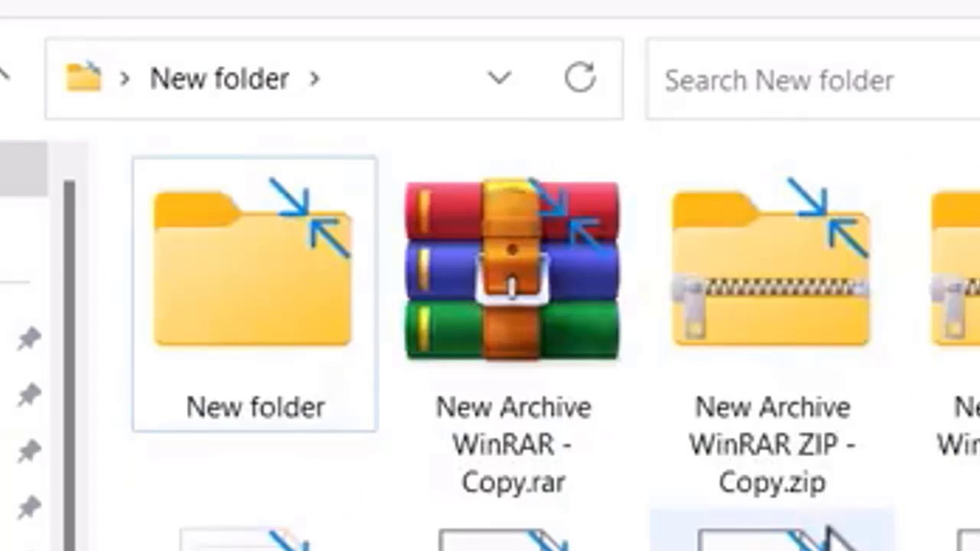Click the navigation pane vertical scrollbar

[x=69, y=365]
